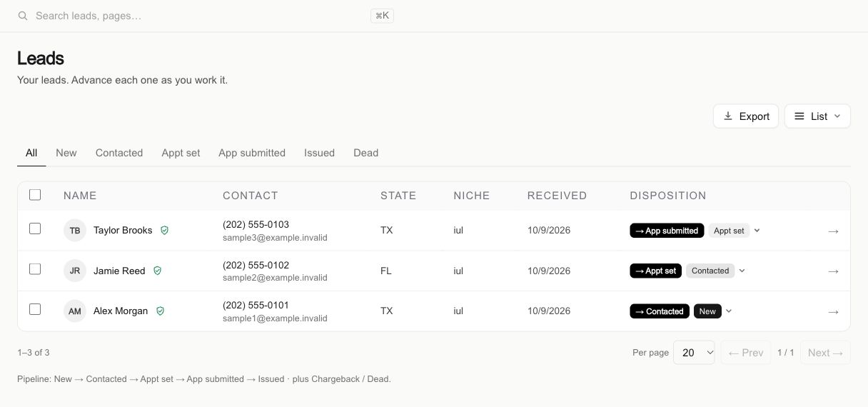Screen dimensions: 868x407
Task: Click the 1–3 of 3 count text
Action: tap(34, 353)
